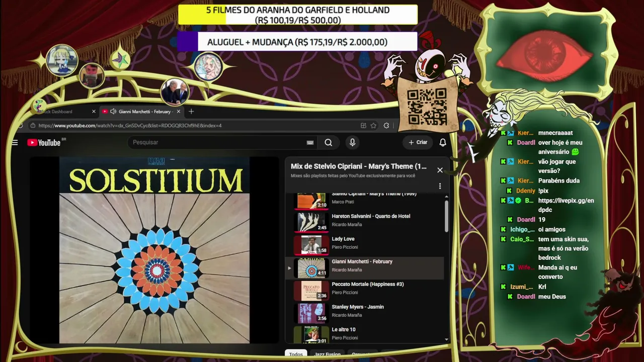Image resolution: width=644 pixels, height=362 pixels.
Task: Select the Gianni Marchetti - February tab
Action: click(x=142, y=112)
